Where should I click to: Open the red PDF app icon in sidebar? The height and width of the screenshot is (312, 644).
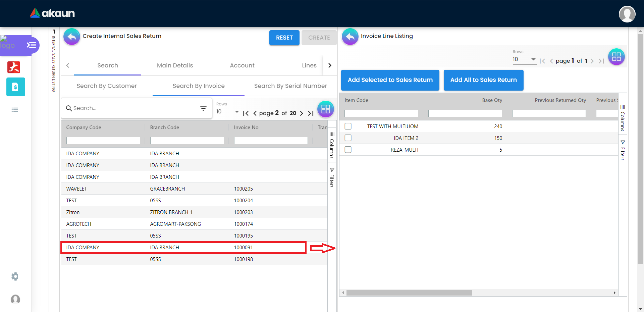14,67
